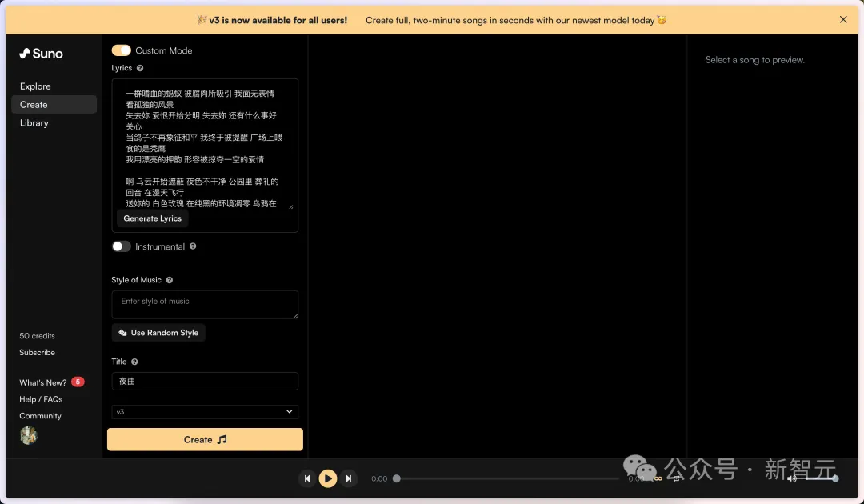
Task: Click the Style of Music help icon
Action: click(x=170, y=280)
